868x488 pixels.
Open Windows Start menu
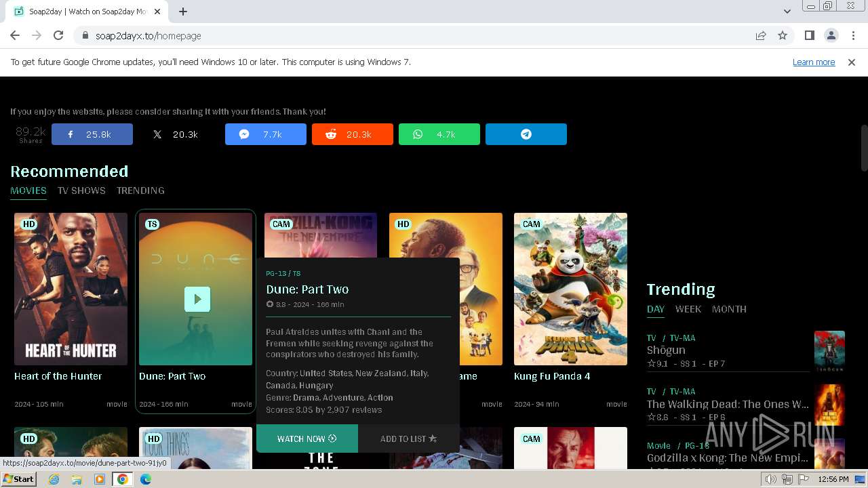[x=19, y=479]
